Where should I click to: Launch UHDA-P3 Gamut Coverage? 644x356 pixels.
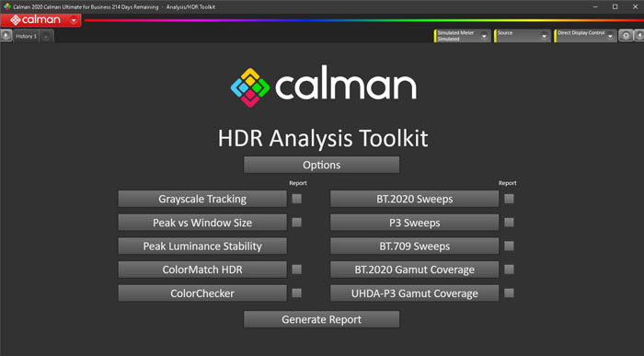pos(414,293)
